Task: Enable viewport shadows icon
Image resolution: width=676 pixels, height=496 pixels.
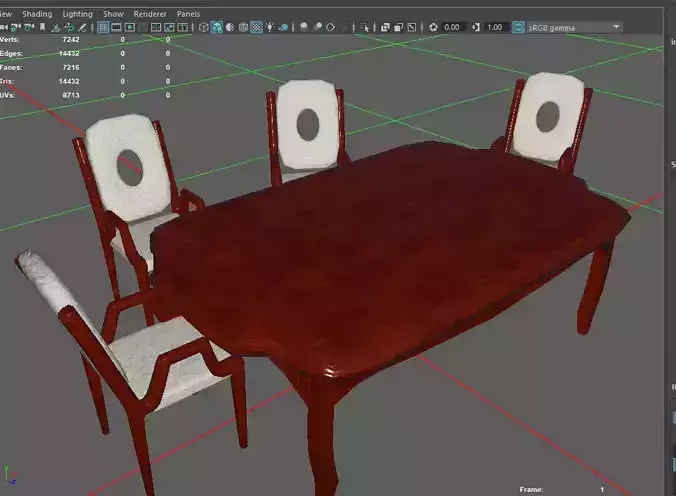Action: 283,28
